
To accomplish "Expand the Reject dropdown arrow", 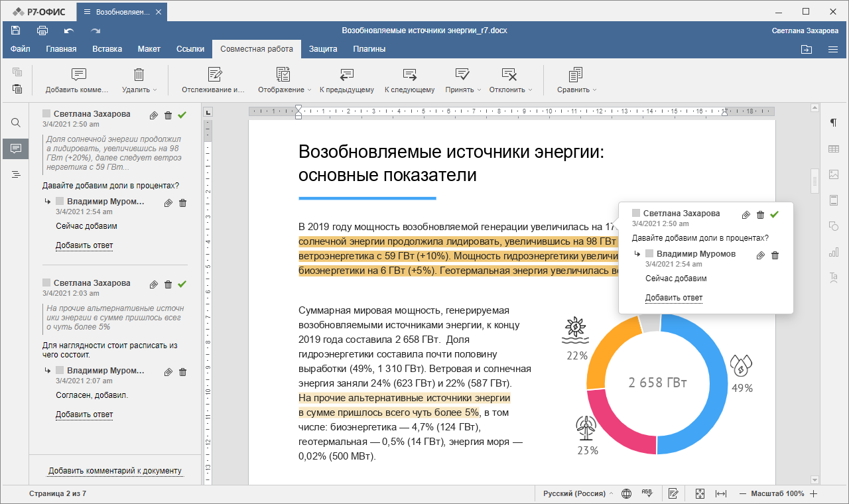I will click(531, 90).
